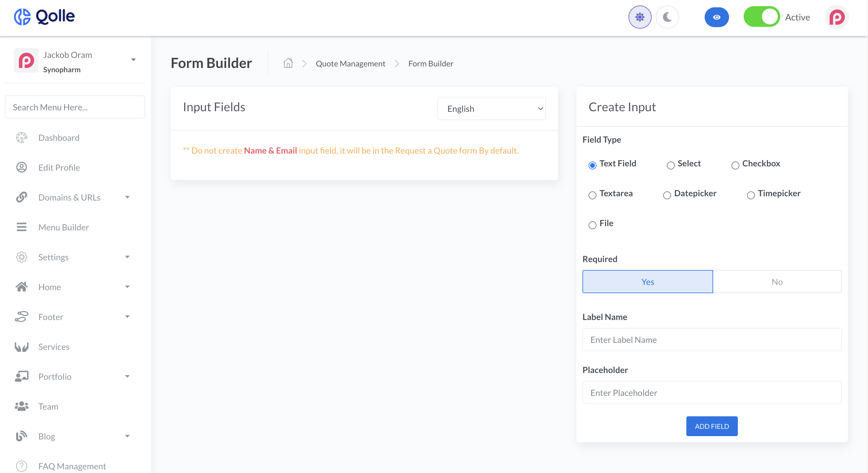
Task: Open the English language dropdown
Action: tap(491, 108)
